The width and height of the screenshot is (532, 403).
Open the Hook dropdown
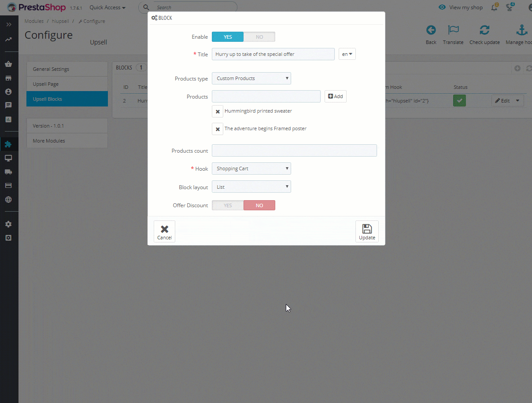click(251, 169)
